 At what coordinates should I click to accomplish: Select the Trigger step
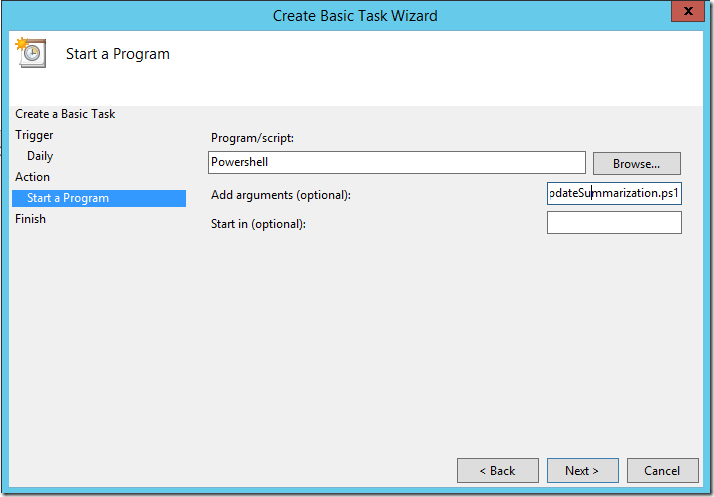(x=34, y=135)
